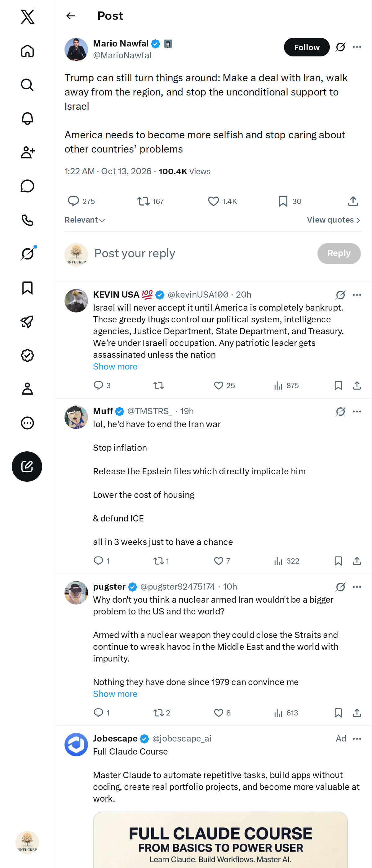The width and height of the screenshot is (372, 868).
Task: Open the Search icon in sidebar
Action: (x=27, y=85)
